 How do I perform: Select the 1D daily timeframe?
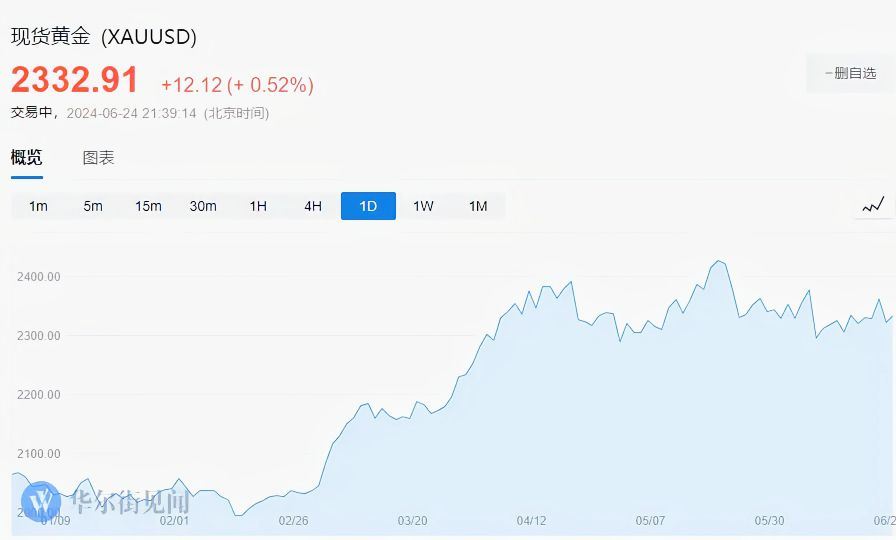click(368, 206)
